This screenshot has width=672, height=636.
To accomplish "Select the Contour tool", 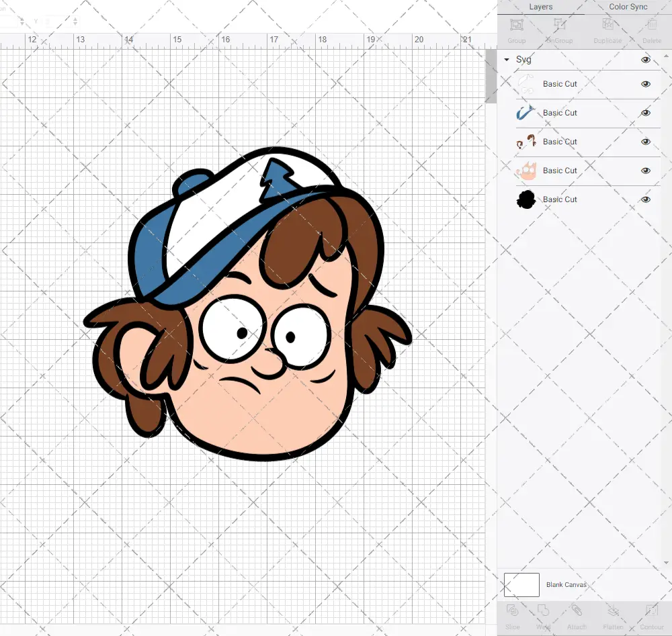I will [652, 610].
